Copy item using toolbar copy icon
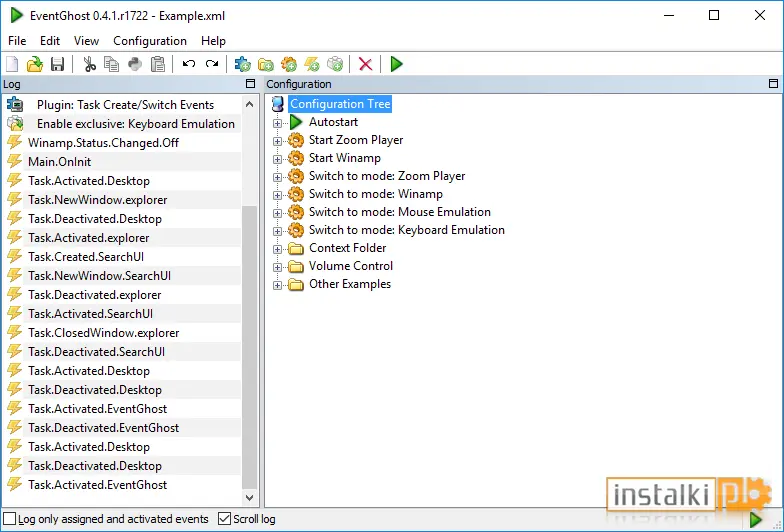This screenshot has width=784, height=532. tap(112, 64)
